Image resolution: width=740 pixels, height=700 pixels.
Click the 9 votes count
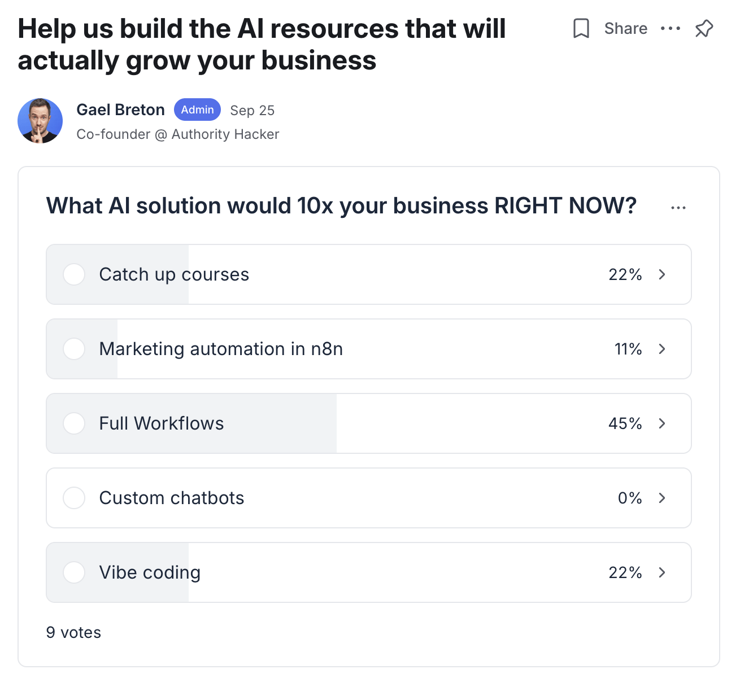[73, 632]
